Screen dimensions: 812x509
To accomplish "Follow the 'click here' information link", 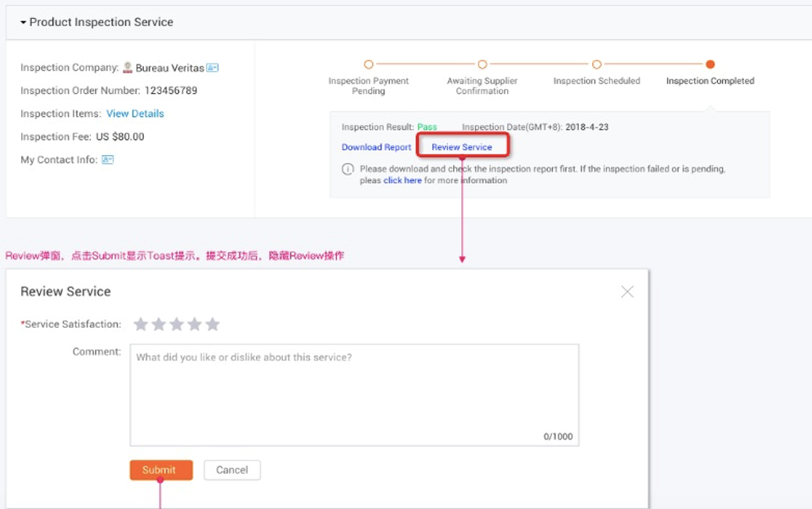I will click(x=402, y=180).
